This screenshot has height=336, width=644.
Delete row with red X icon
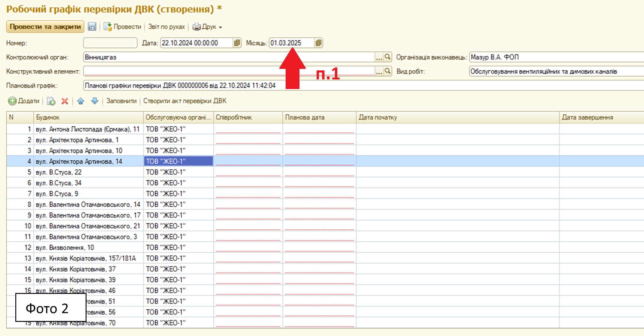(x=65, y=101)
